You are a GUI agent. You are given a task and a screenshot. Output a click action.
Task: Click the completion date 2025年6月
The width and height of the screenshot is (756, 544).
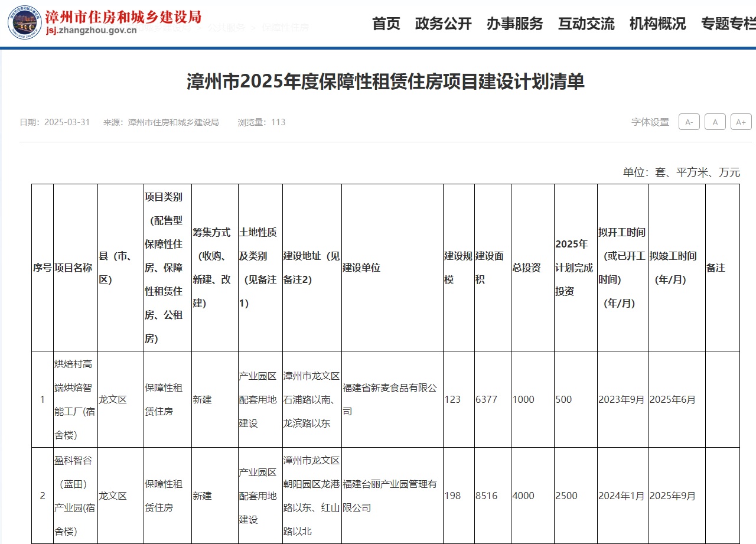pos(673,399)
